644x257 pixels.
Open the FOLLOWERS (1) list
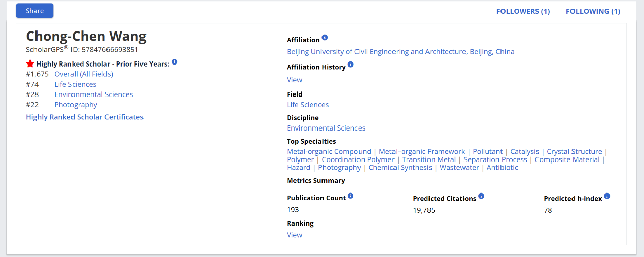(x=523, y=11)
